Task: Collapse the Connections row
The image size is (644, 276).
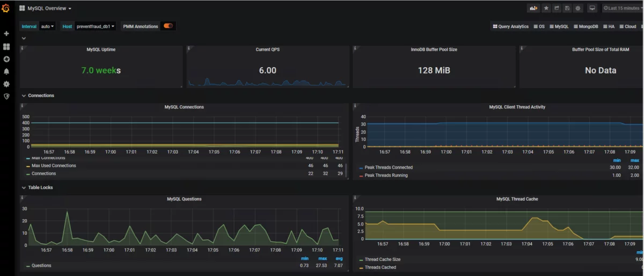Action: (x=38, y=96)
